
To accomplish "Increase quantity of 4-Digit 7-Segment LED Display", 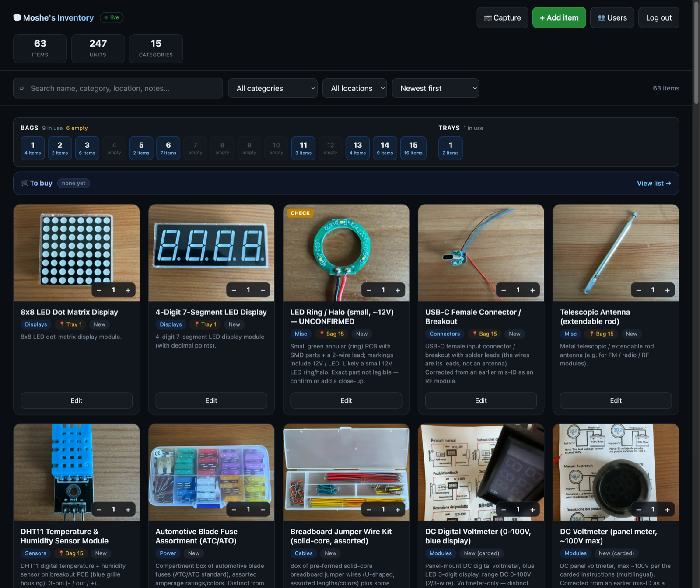I will [263, 290].
